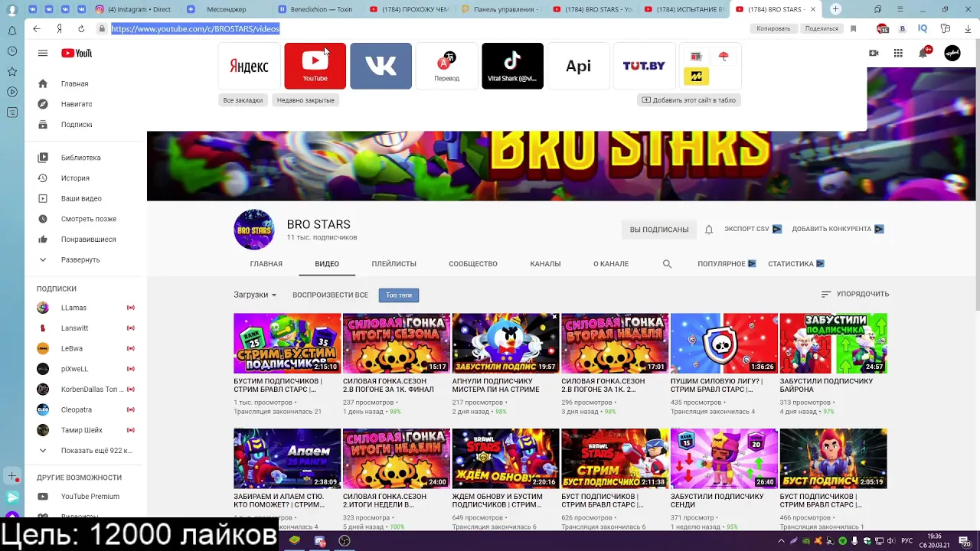Open the TikTok Vital Shark tile
The width and height of the screenshot is (980, 551).
512,66
